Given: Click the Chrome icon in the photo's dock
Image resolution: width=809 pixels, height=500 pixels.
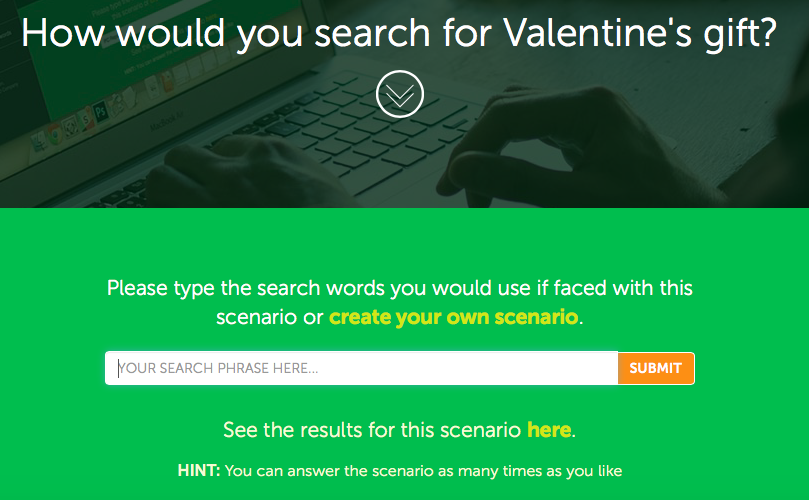Looking at the screenshot, I should [55, 133].
